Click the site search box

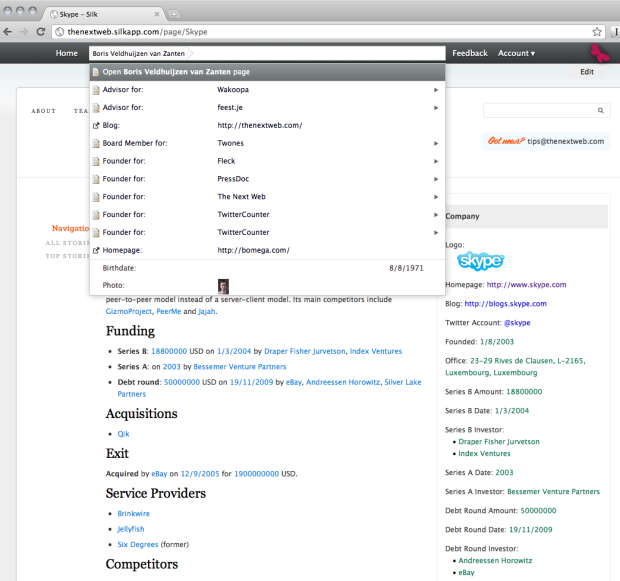coord(546,111)
